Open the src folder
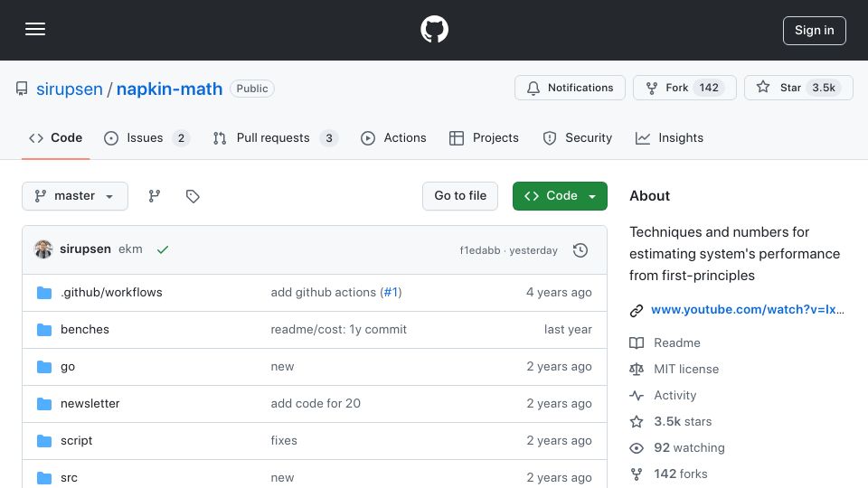 (x=69, y=477)
